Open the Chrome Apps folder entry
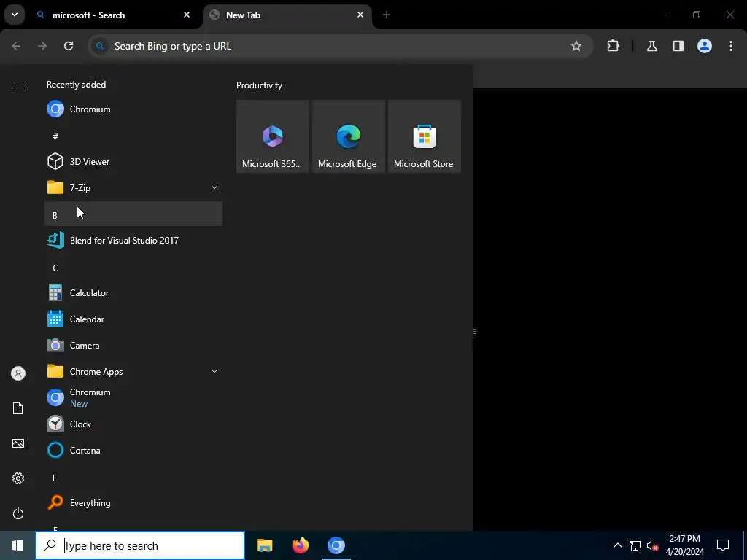 (x=133, y=371)
